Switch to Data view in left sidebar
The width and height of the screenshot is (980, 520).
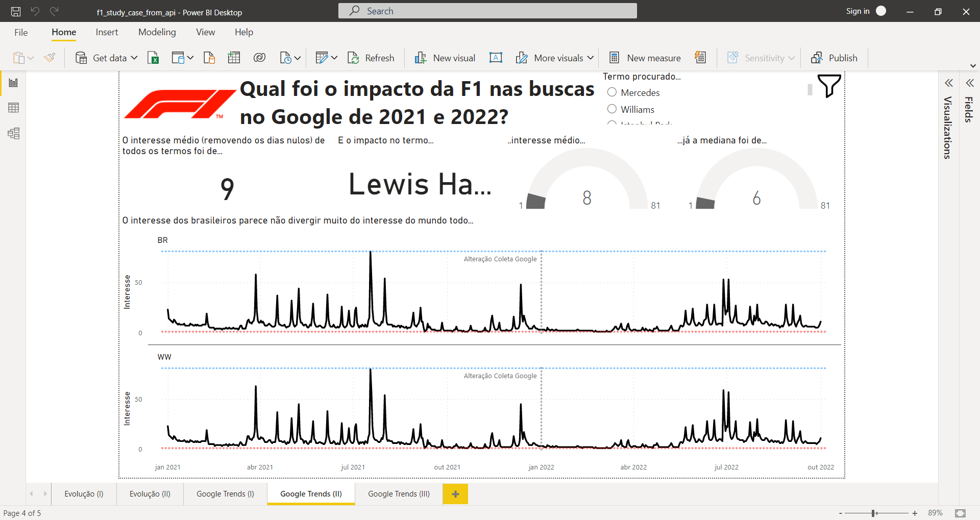[x=14, y=108]
